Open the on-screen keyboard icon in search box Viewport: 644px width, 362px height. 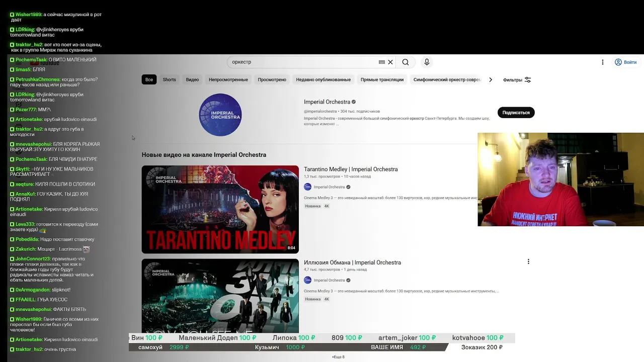click(382, 62)
